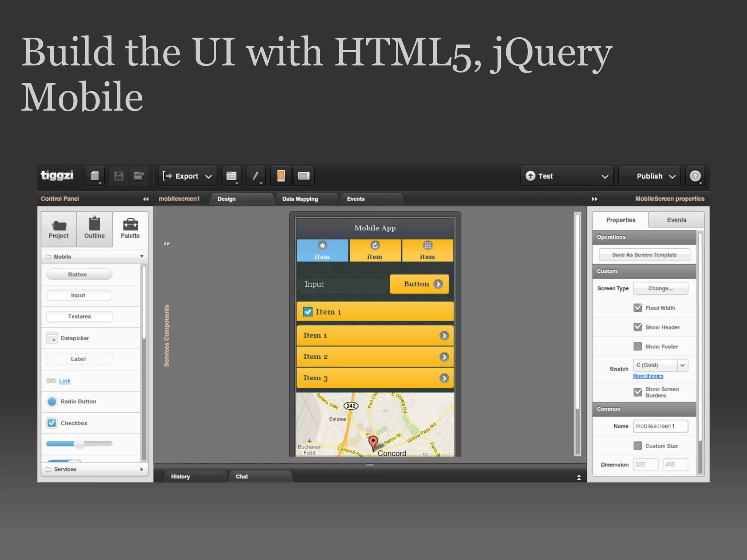Open the More themes link
The image size is (747, 560).
tap(648, 376)
